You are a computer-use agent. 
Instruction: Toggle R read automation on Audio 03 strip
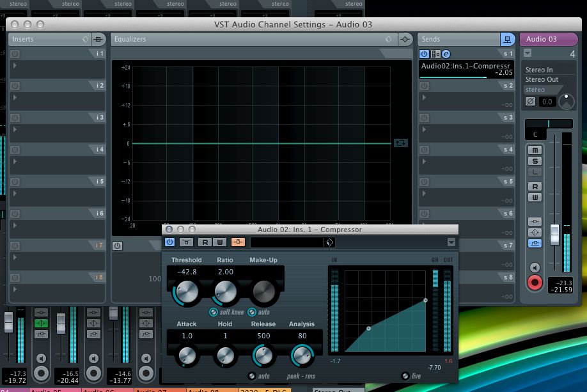[535, 187]
